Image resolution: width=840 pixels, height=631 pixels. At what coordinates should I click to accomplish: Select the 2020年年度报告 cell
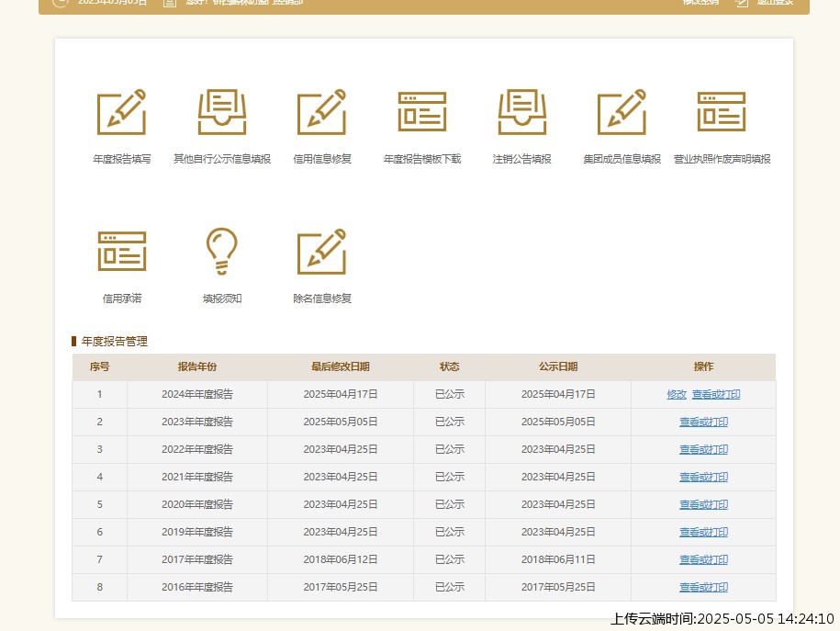(197, 504)
